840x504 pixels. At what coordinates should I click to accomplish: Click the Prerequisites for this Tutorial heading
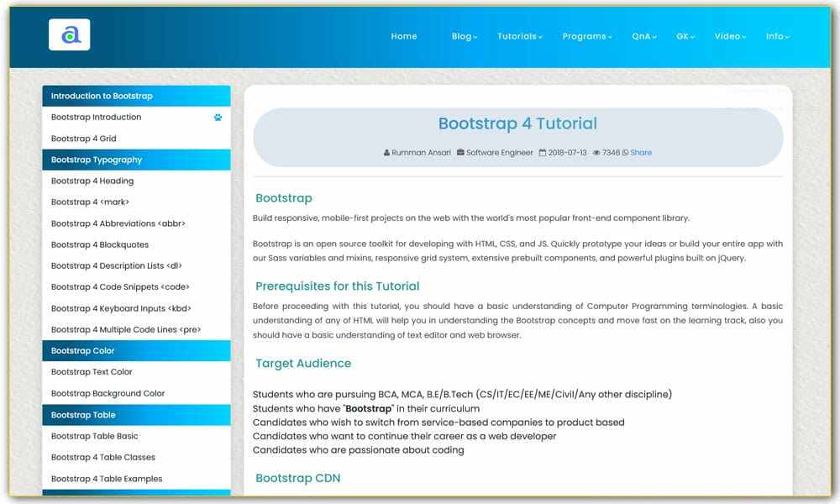[x=338, y=286]
